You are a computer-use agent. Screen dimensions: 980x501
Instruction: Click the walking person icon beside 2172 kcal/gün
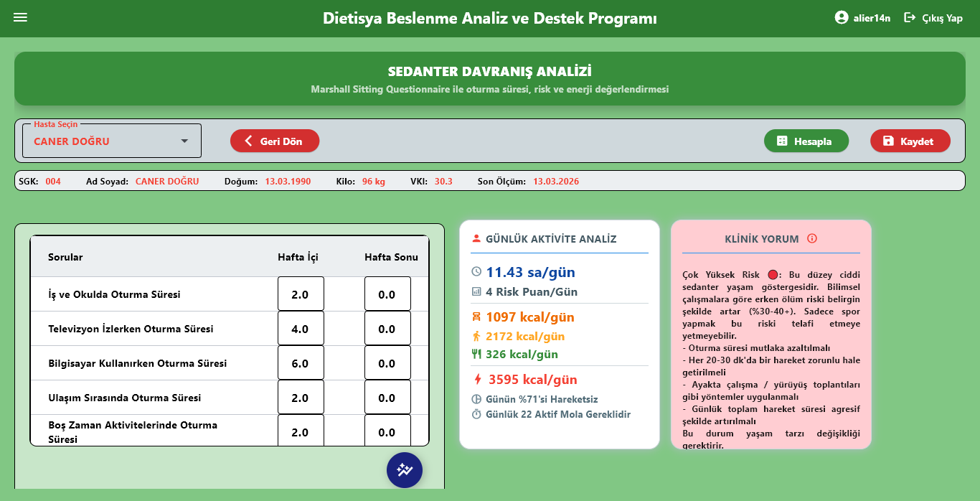coord(476,336)
